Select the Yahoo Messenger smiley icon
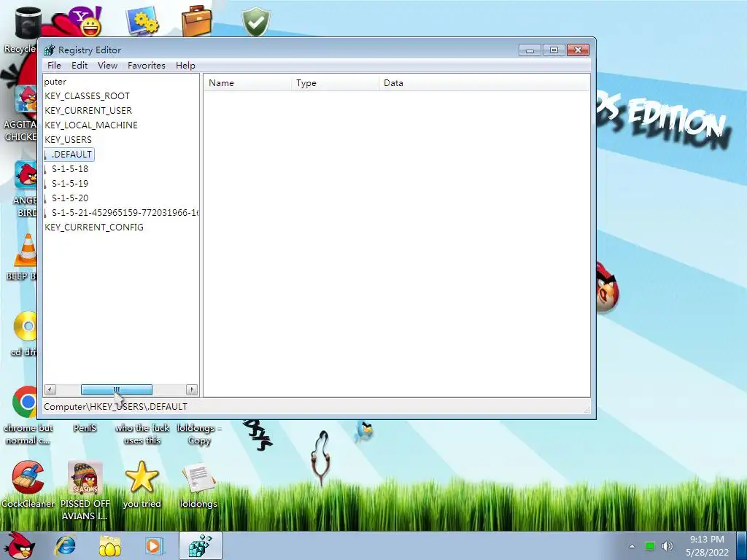 85,21
